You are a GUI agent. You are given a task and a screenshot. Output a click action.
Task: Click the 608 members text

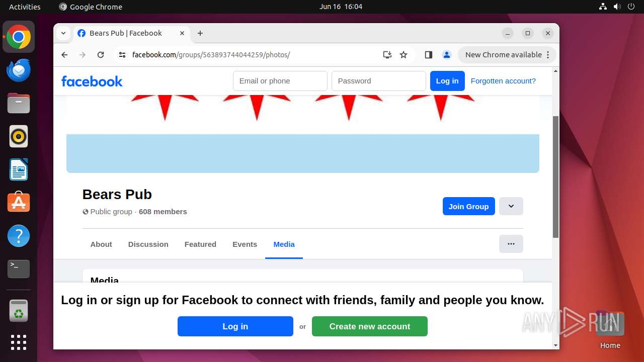163,212
